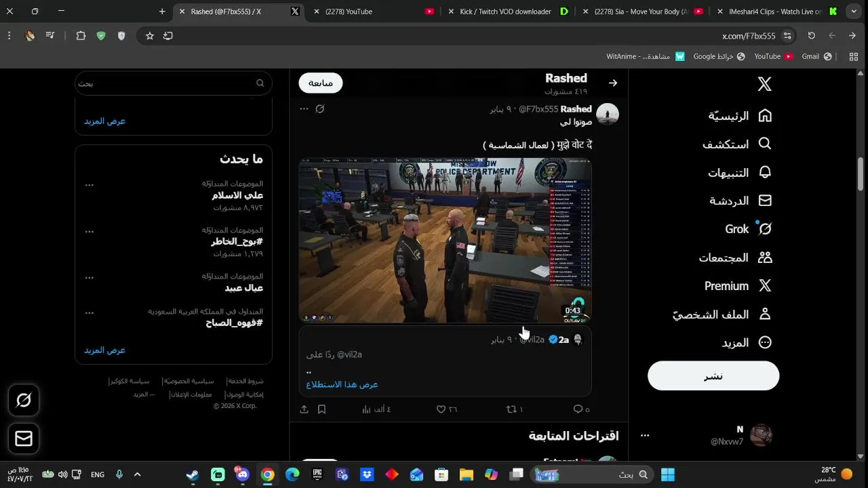
Task: Open options dots for عيال عبيد trend
Action: (90, 277)
